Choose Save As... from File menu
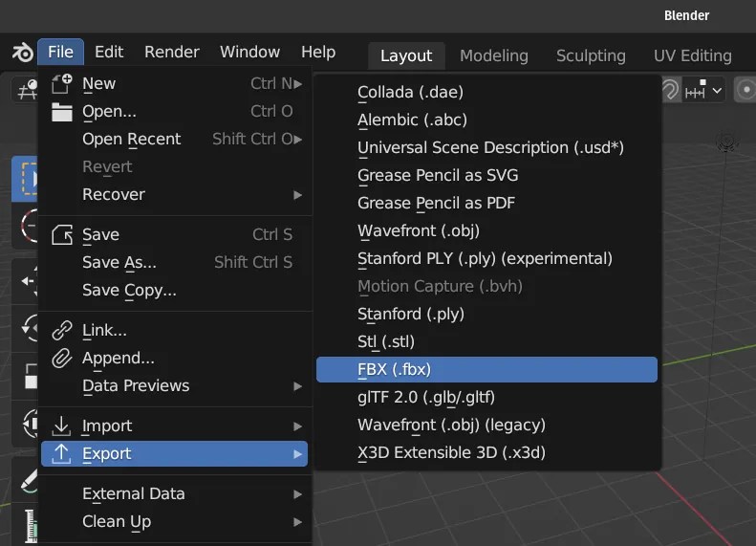This screenshot has height=546, width=756. [x=175, y=262]
